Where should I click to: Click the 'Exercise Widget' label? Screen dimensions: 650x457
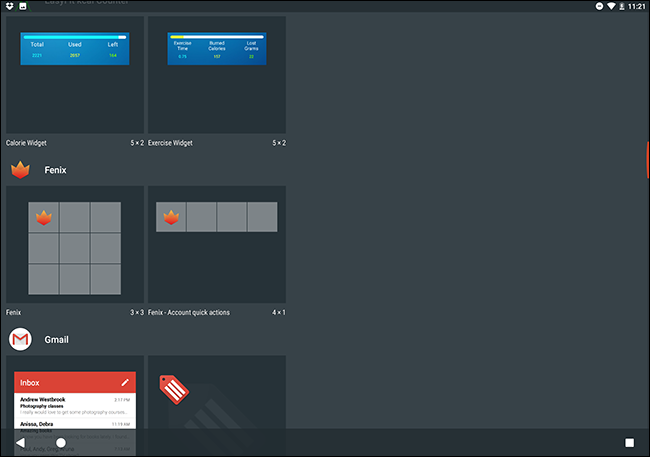[170, 143]
